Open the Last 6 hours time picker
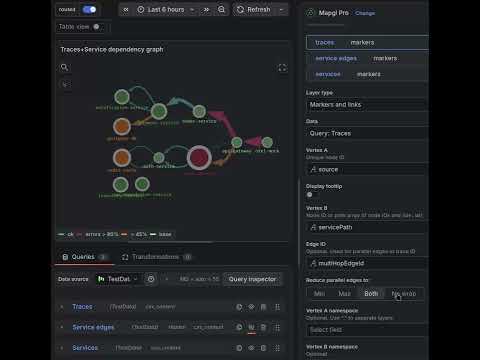 pyautogui.click(x=166, y=10)
